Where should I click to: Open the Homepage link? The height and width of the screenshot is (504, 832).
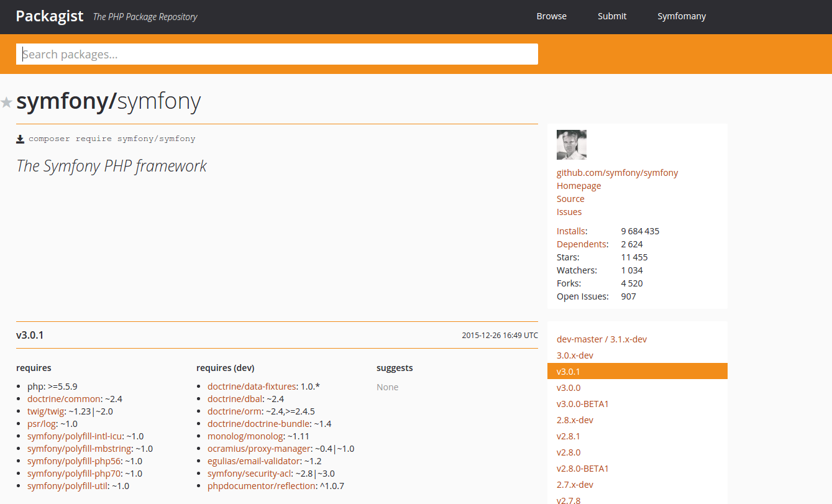coord(579,186)
